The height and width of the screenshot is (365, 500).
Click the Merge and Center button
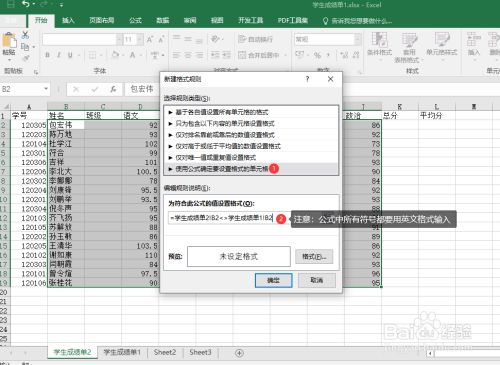(259, 55)
